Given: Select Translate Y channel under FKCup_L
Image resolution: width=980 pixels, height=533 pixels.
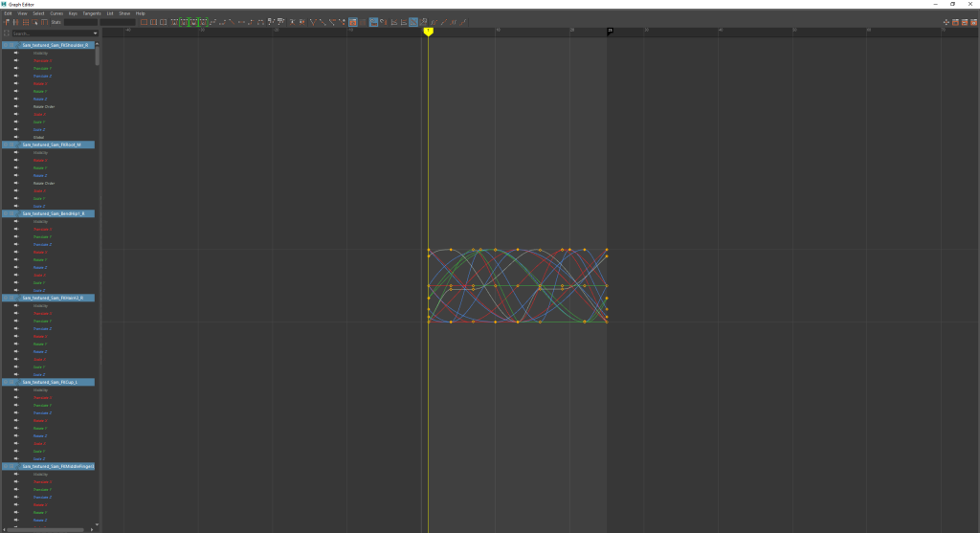Looking at the screenshot, I should (42, 405).
